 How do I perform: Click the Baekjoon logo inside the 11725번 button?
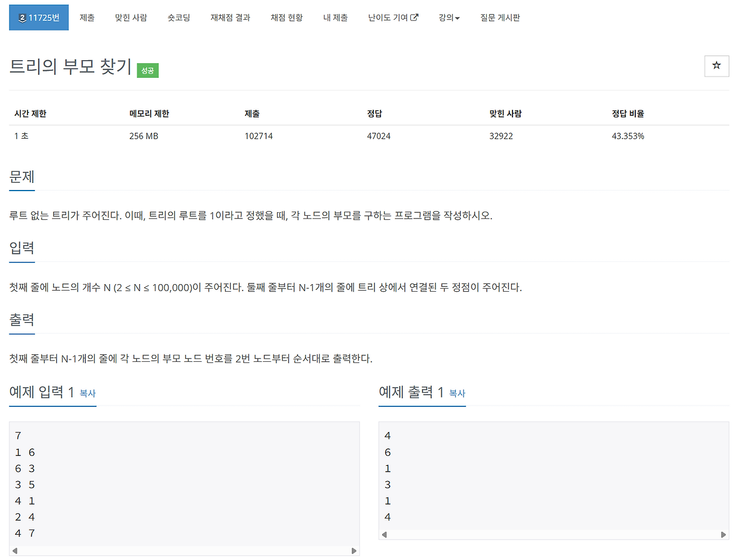pyautogui.click(x=22, y=17)
